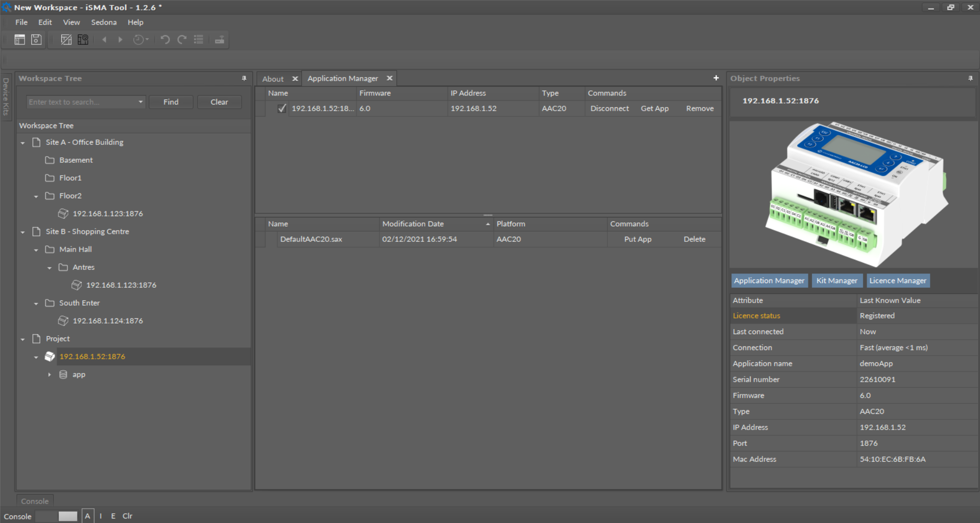980x523 pixels.
Task: Collapse the Site A - Office Building node
Action: pyautogui.click(x=23, y=143)
